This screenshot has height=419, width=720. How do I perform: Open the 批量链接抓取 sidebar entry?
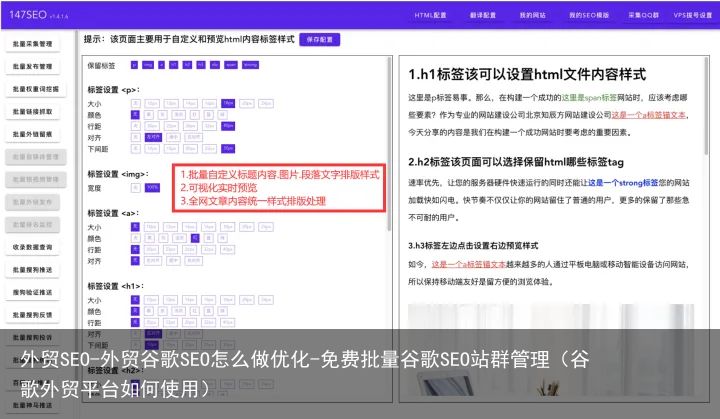[32, 112]
